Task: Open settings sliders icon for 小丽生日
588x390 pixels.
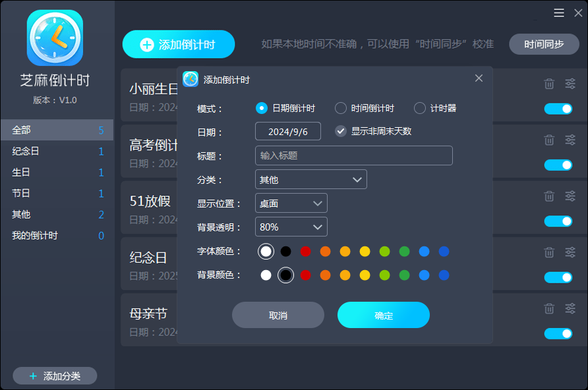Action: pyautogui.click(x=570, y=84)
